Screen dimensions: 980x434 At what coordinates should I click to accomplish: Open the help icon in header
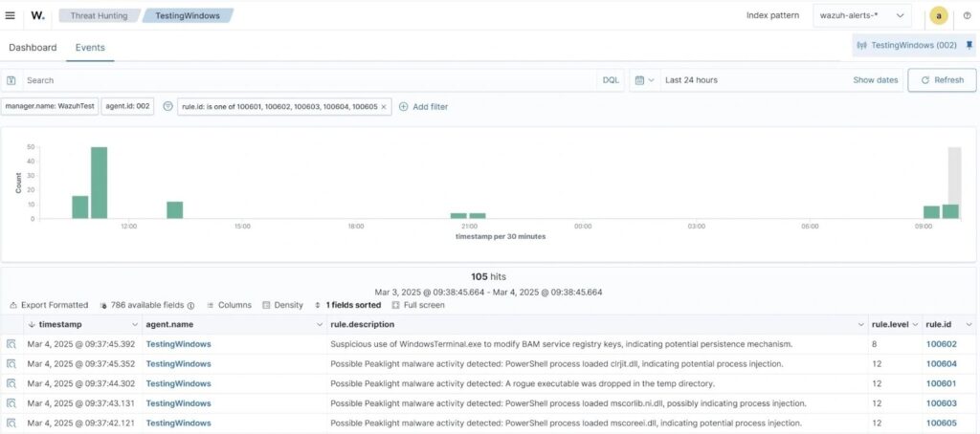point(967,15)
